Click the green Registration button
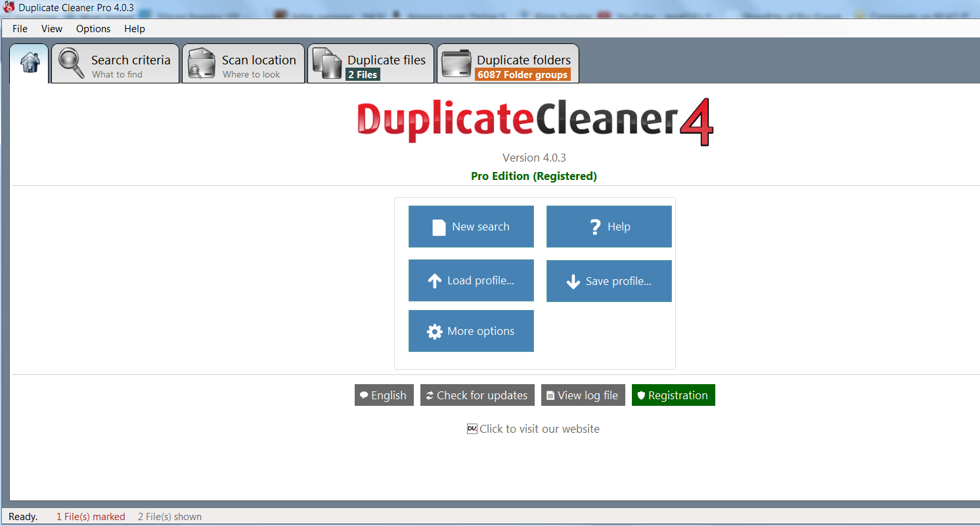The image size is (980, 526). click(x=673, y=395)
